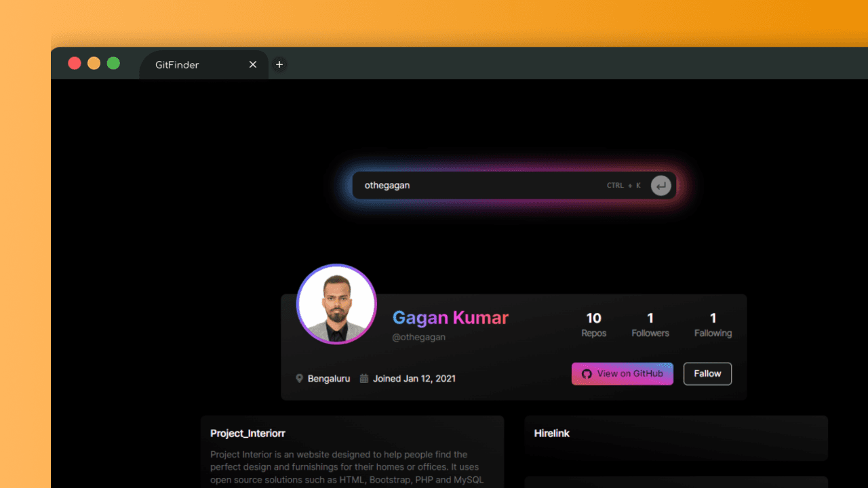Image resolution: width=868 pixels, height=488 pixels.
Task: Open the Followers count
Action: 650,324
